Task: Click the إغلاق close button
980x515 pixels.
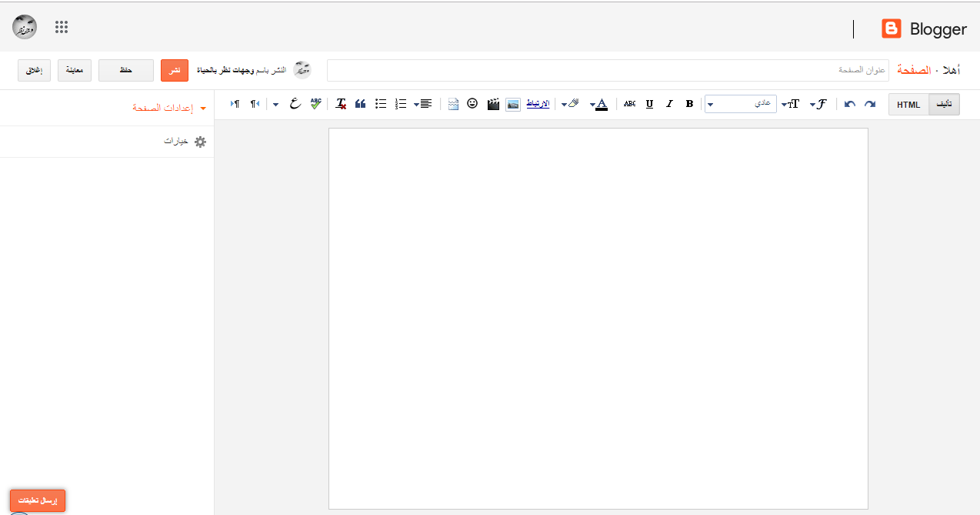Action: tap(35, 70)
